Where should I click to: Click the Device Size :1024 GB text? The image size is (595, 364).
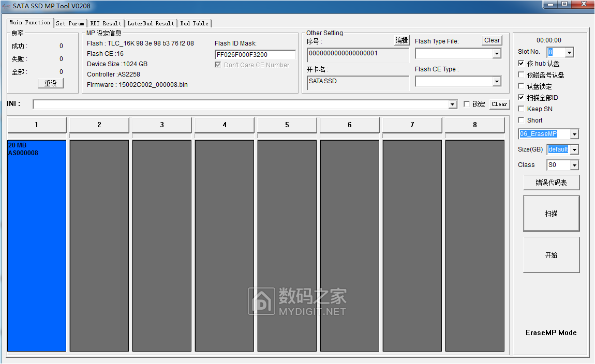117,64
